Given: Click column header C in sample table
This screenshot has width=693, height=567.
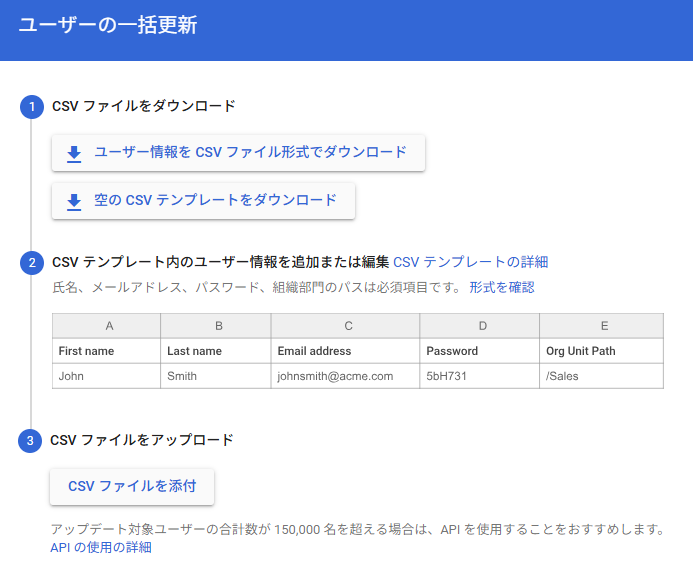Looking at the screenshot, I should 345,326.
